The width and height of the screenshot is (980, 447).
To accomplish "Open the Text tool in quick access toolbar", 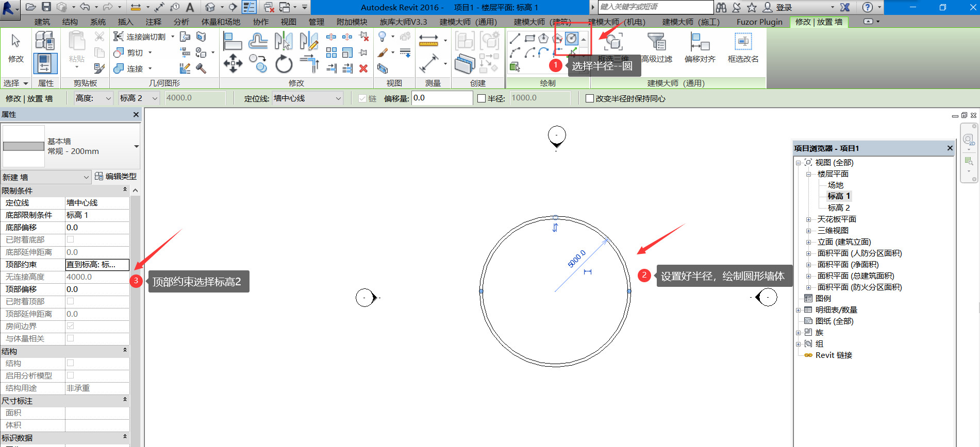I will (x=190, y=7).
